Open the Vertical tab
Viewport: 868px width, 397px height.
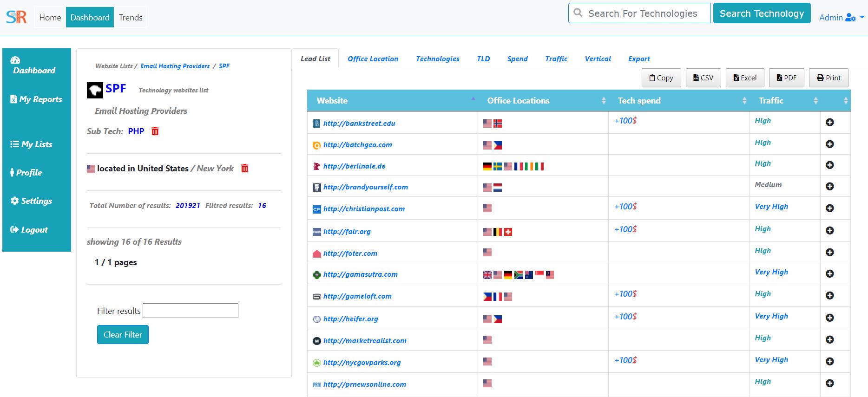[598, 59]
